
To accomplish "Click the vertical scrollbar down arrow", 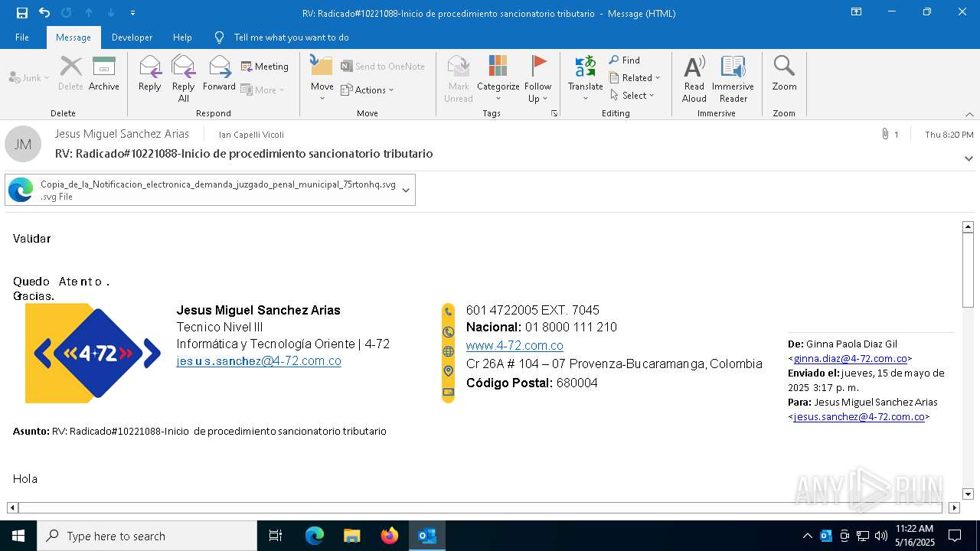I will pos(968,494).
